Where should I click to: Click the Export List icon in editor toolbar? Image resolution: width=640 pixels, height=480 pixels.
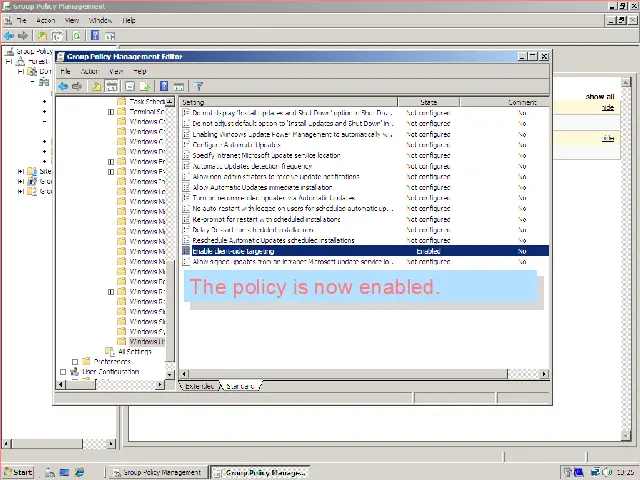pyautogui.click(x=145, y=86)
